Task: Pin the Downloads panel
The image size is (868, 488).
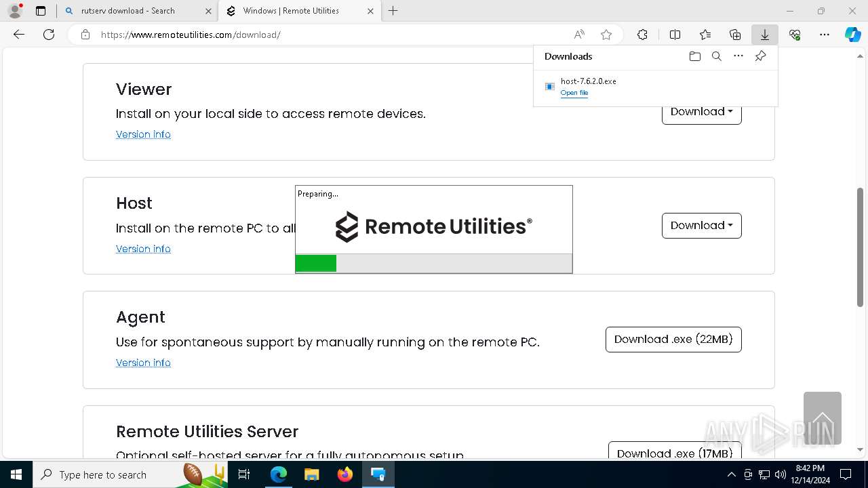Action: [760, 56]
